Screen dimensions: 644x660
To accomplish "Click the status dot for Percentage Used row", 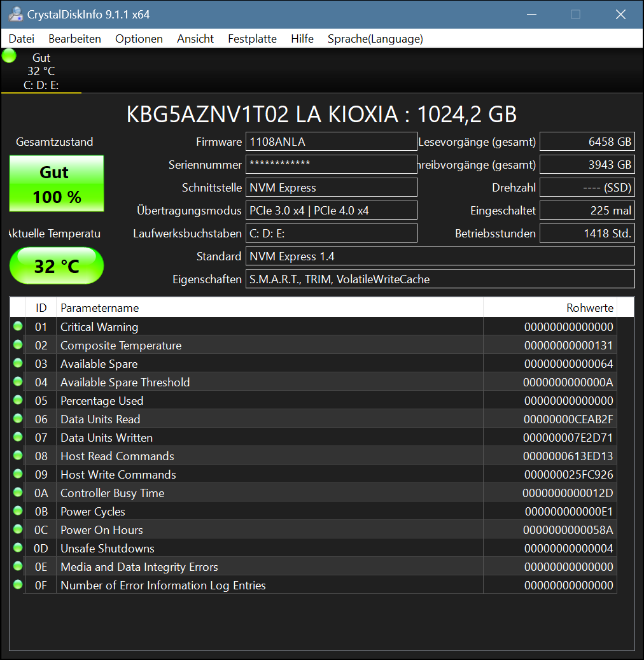I will (18, 400).
